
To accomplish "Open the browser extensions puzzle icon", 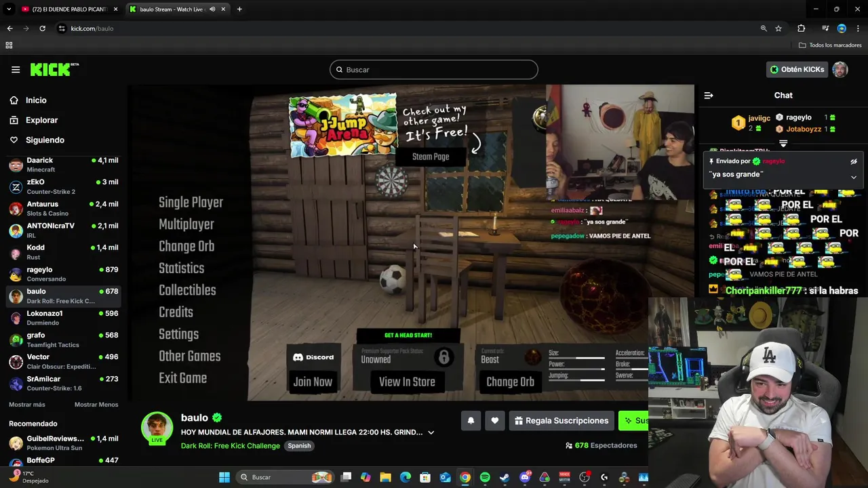I will point(802,28).
